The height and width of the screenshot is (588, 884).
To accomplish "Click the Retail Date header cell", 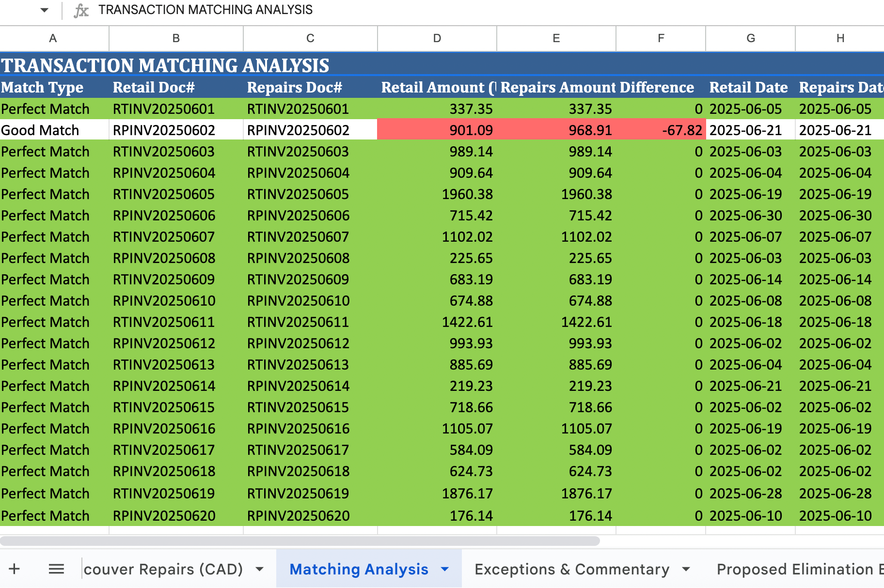I will (x=751, y=87).
